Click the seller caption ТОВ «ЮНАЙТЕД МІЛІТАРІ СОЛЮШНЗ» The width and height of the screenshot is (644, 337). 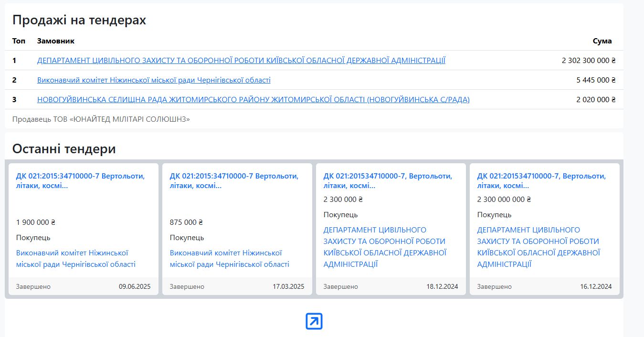(x=101, y=119)
